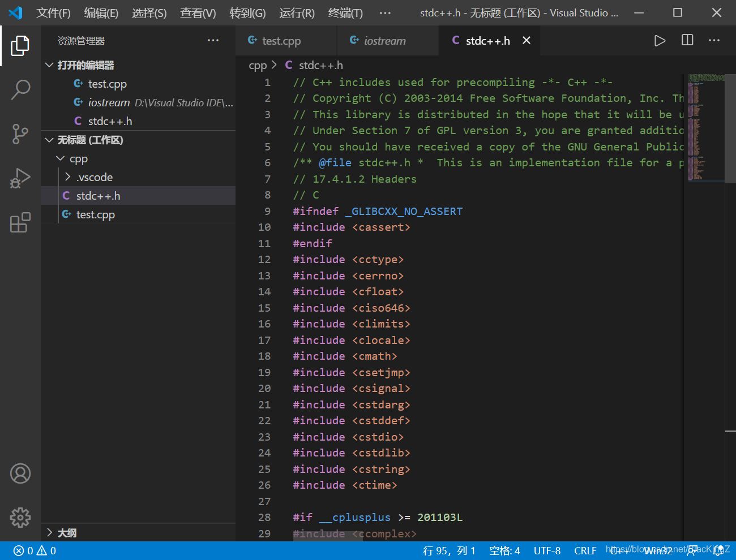Open the Run and Debug view
The height and width of the screenshot is (560, 736).
20,178
